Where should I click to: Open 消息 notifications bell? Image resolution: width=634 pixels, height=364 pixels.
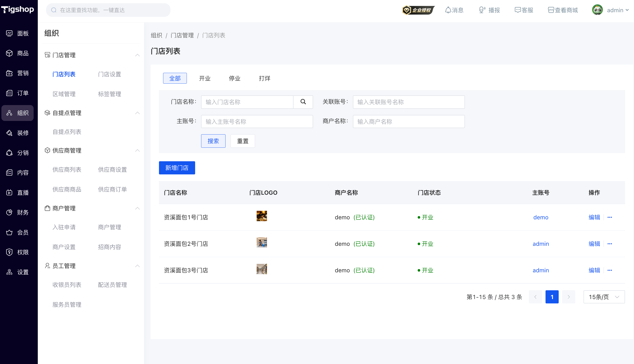448,10
